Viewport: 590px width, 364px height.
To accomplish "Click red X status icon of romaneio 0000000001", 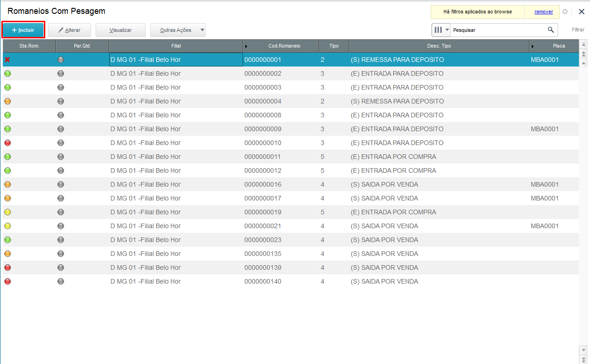I will (7, 60).
